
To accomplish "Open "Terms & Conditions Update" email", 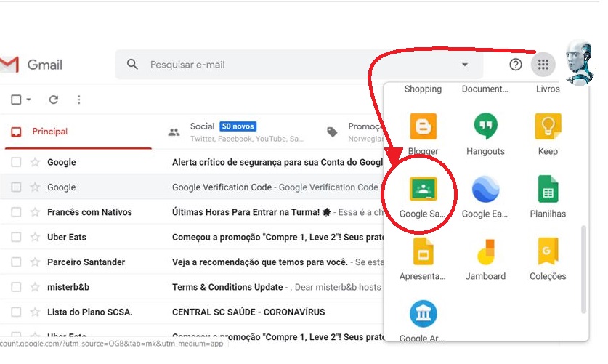I will point(227,287).
